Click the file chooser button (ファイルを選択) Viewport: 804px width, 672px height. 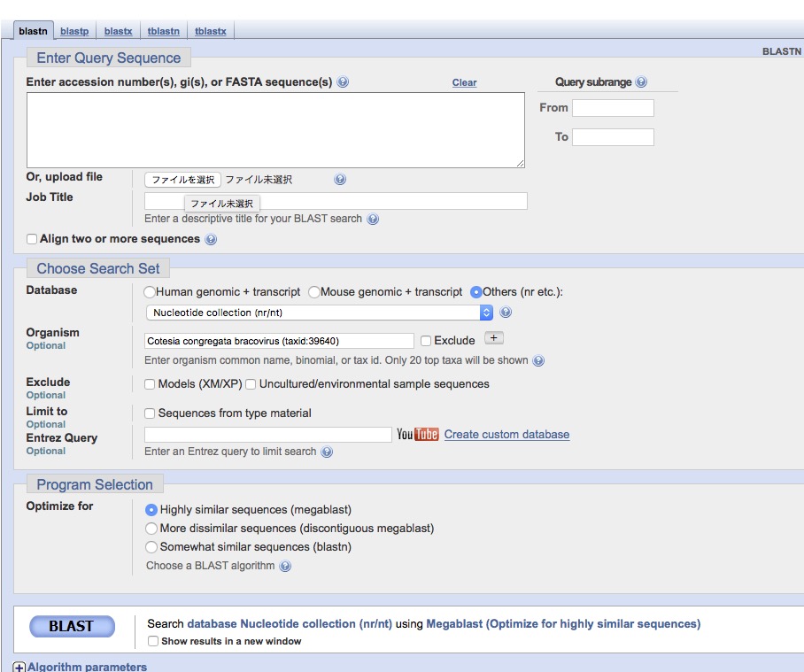click(x=183, y=180)
